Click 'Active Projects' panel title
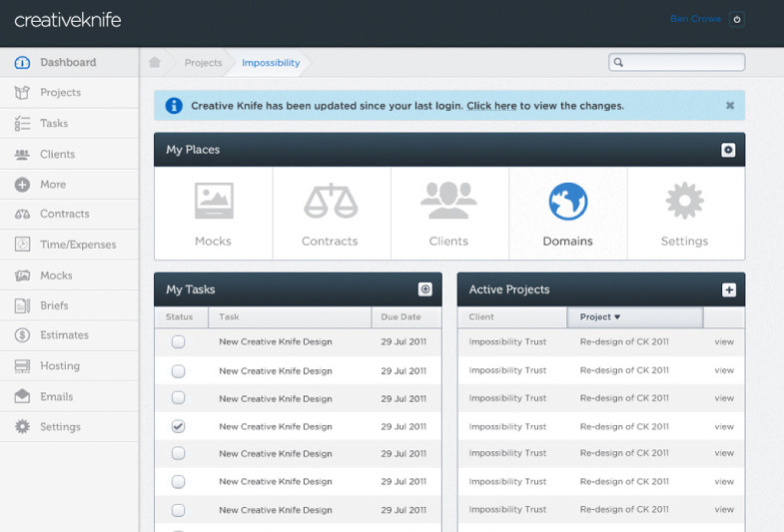The image size is (784, 532). point(509,289)
